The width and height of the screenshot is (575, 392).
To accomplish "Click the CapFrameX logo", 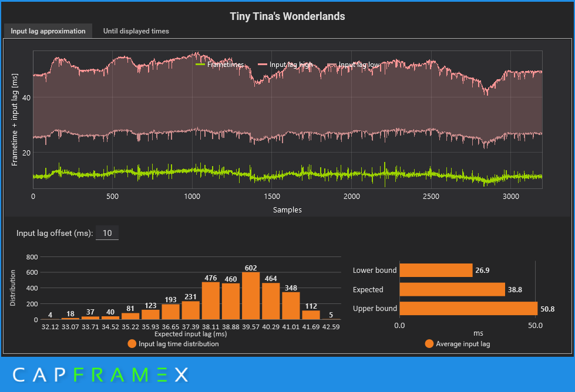I will pos(100,375).
